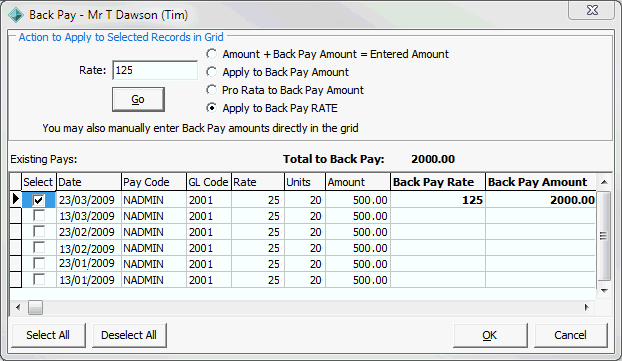Click the row selector for 13/03/2009 row
The width and height of the screenshot is (622, 361).
(x=15, y=216)
